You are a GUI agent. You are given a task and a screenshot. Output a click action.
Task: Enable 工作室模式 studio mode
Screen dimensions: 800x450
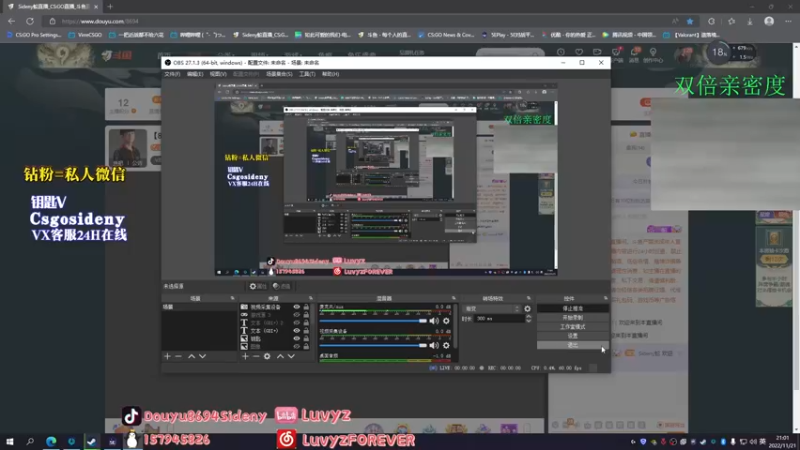click(x=572, y=327)
